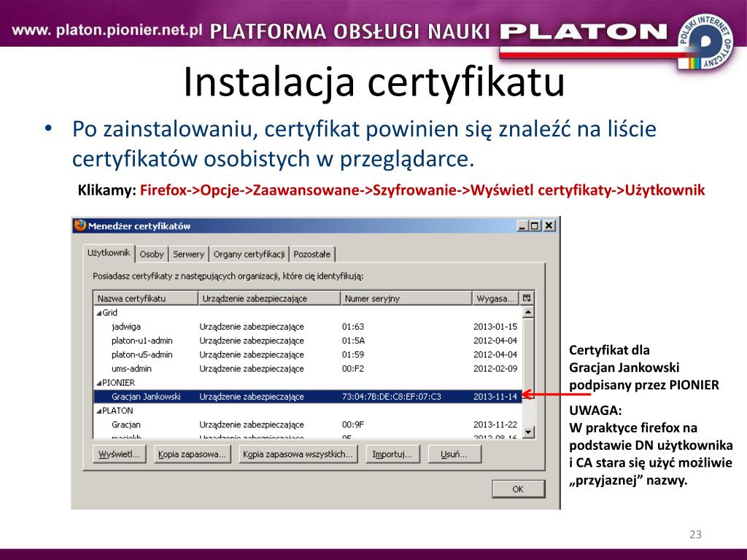Click serial number 01:63
The width and height of the screenshot is (747, 560).
353,327
